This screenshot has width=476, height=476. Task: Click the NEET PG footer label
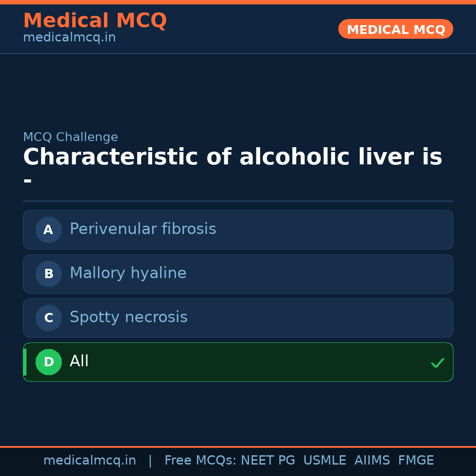tap(268, 460)
